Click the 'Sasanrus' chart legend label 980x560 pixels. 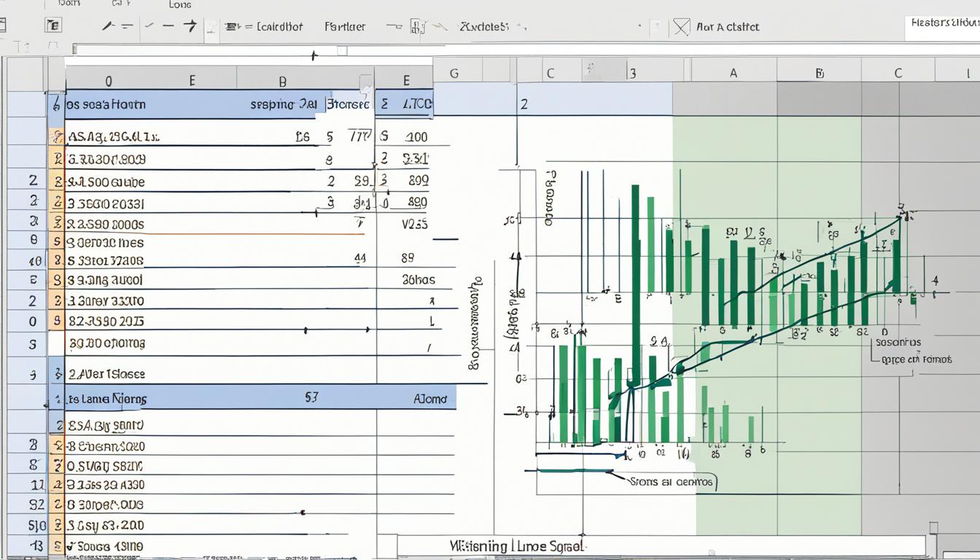pyautogui.click(x=898, y=342)
